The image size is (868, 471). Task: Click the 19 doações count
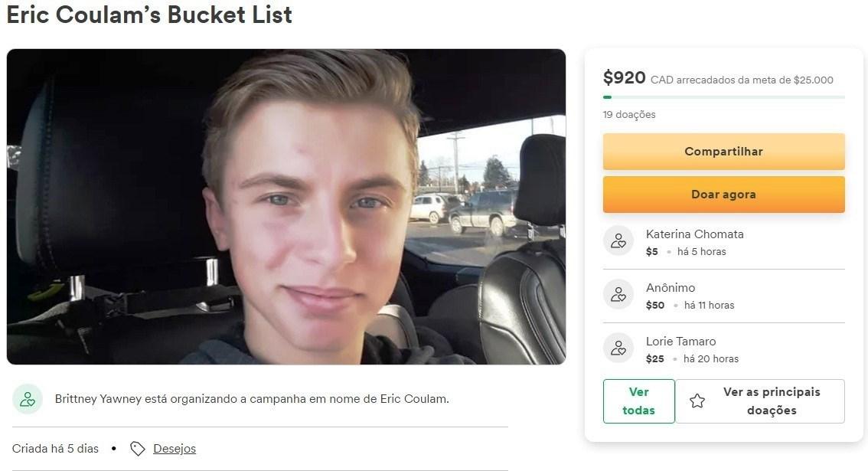(x=629, y=115)
